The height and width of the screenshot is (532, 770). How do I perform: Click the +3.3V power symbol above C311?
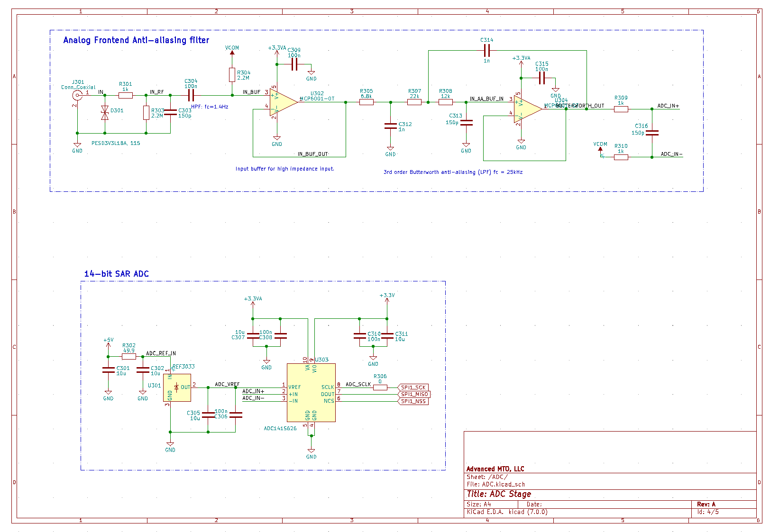click(x=387, y=298)
